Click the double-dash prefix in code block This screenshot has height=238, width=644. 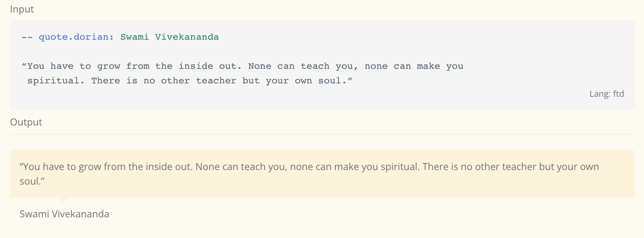pyautogui.click(x=27, y=37)
